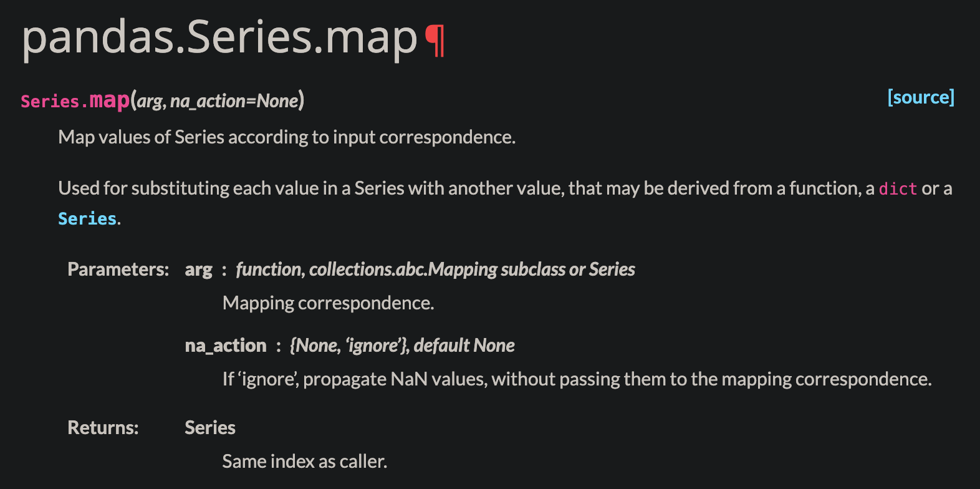Image resolution: width=980 pixels, height=489 pixels.
Task: Click the Mapping correspondence. description text
Action: coord(328,303)
